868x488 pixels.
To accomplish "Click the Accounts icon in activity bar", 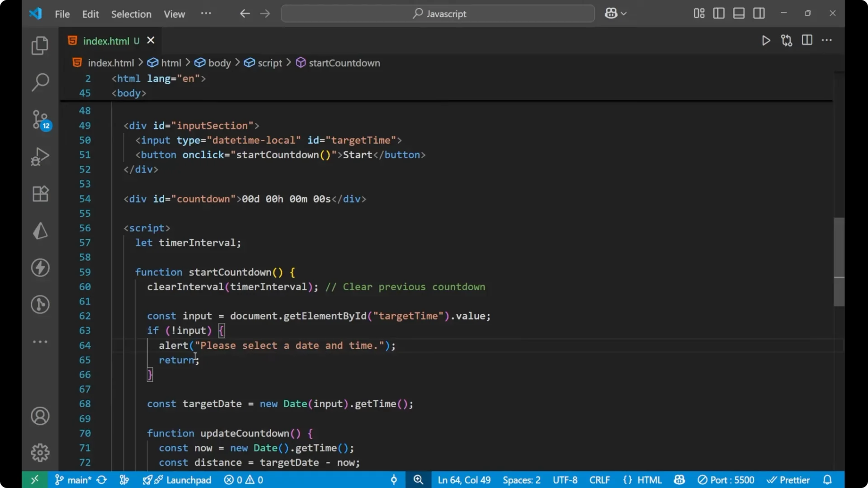I will coord(40,416).
